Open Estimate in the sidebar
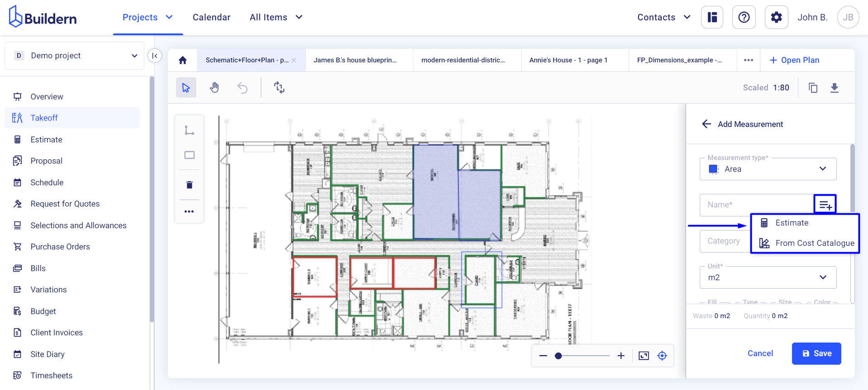The image size is (868, 390). tap(46, 140)
